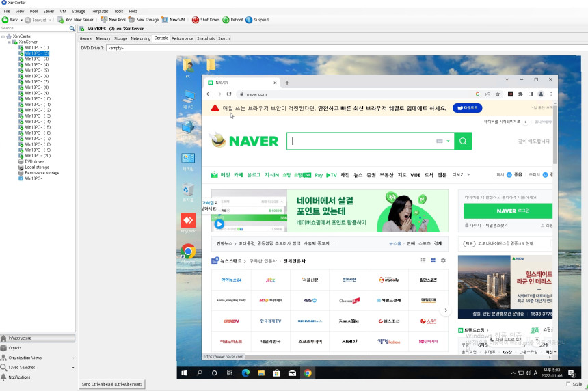Click the Forward navigation icon in XenCenter
This screenshot has width=588, height=391.
(28, 20)
